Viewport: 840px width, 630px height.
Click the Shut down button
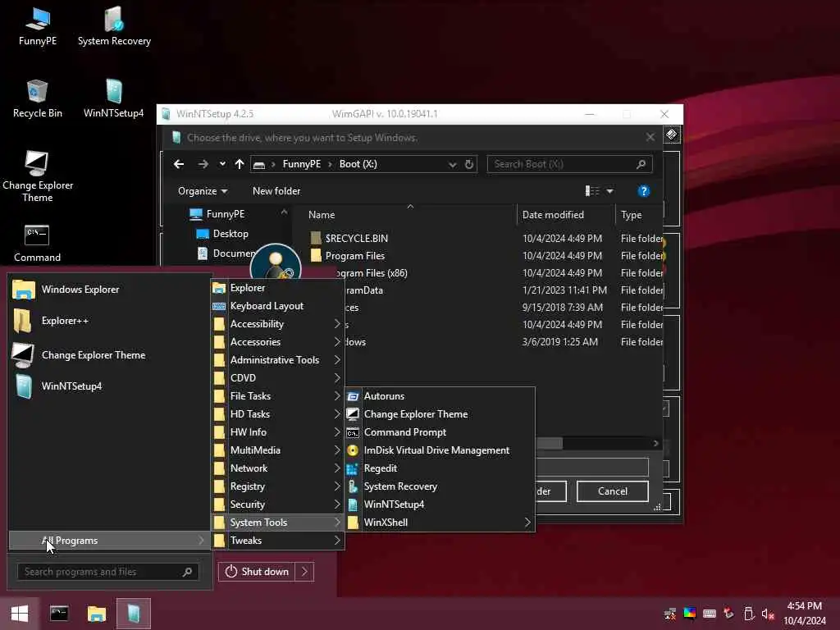click(256, 572)
